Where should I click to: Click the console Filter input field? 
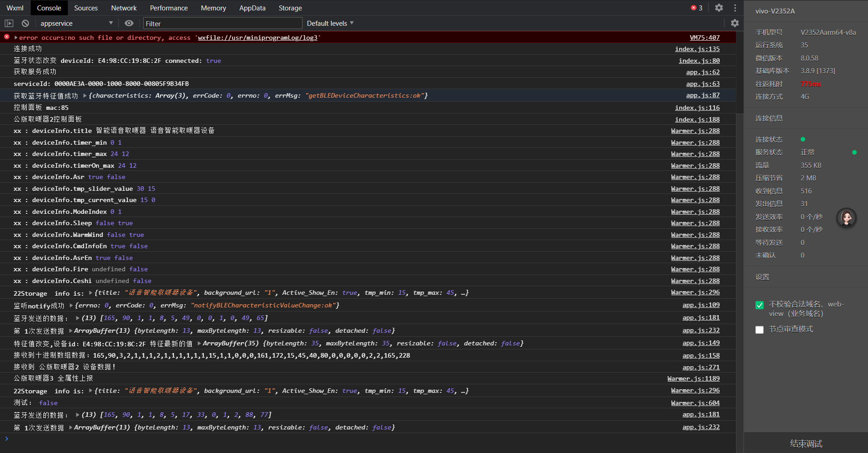click(222, 24)
